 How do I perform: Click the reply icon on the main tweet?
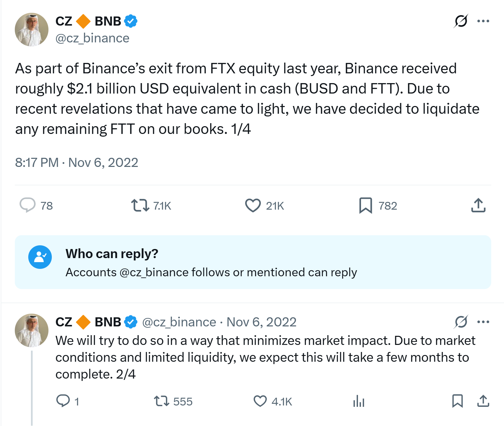click(x=28, y=205)
